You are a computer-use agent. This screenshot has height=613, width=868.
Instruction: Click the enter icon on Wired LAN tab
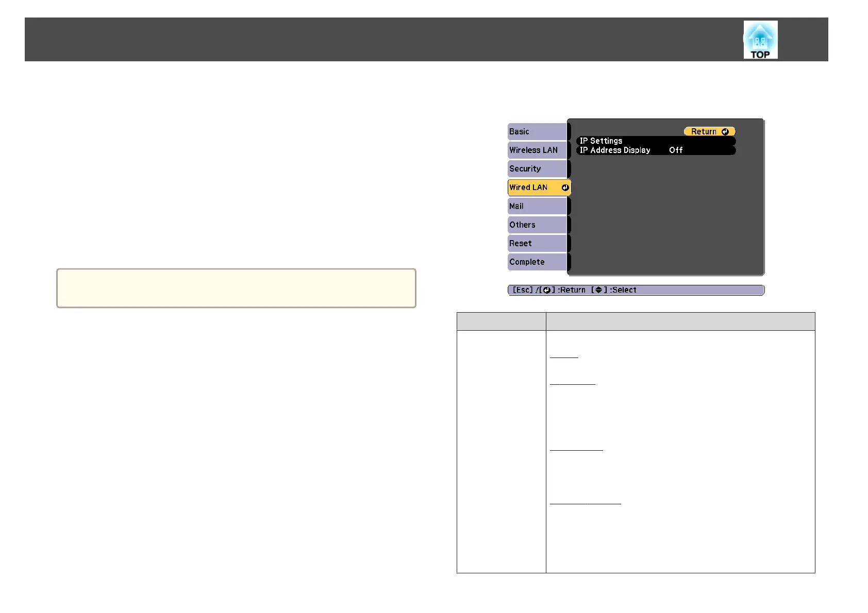click(565, 188)
